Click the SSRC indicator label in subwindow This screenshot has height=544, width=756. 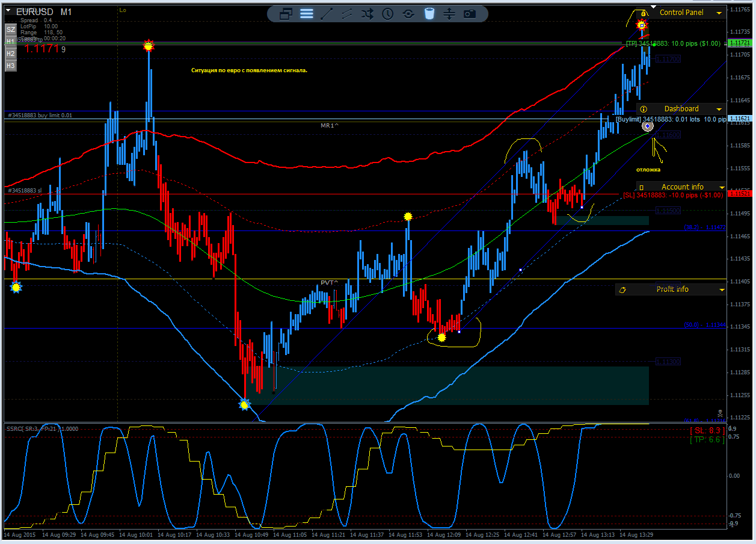tap(42, 428)
